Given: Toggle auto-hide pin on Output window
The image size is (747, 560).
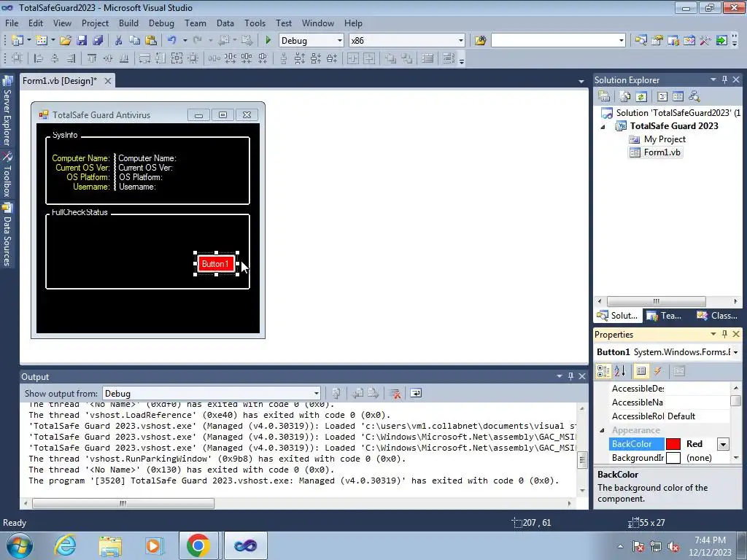Looking at the screenshot, I should click(x=570, y=376).
